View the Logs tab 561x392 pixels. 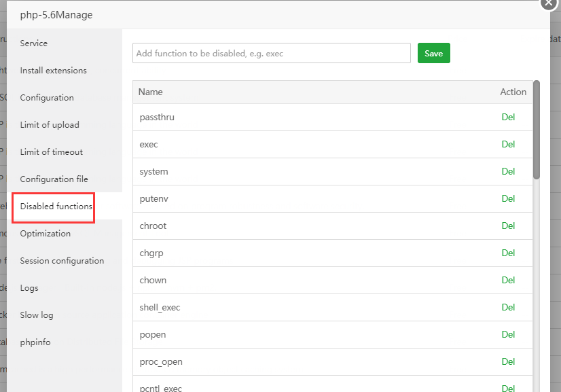29,288
